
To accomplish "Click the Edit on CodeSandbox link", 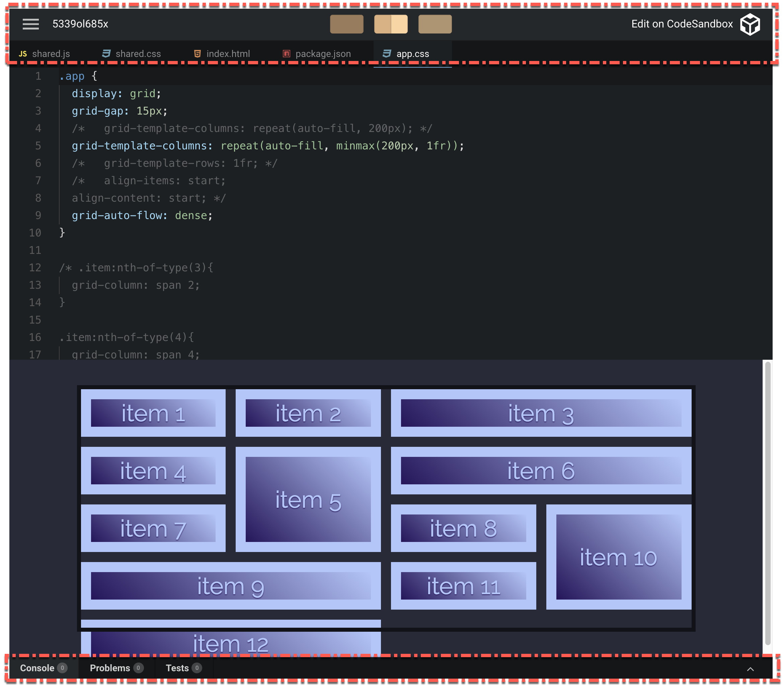I will point(682,24).
